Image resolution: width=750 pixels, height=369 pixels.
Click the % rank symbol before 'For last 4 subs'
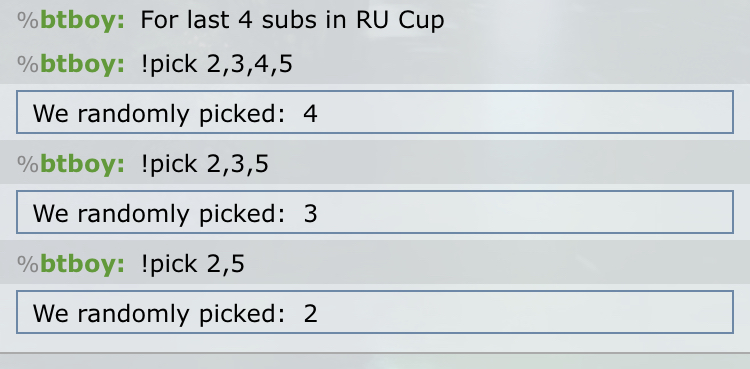point(28,21)
